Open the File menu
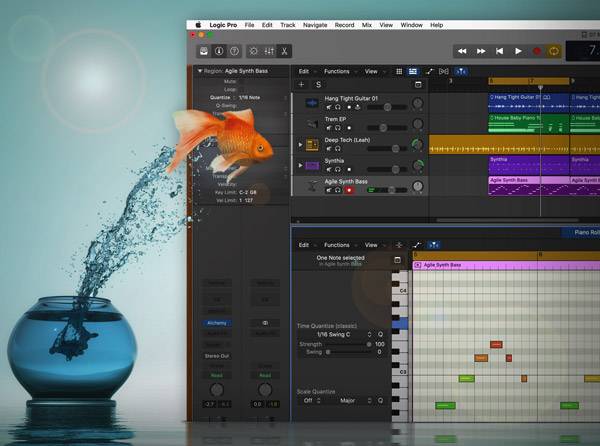Image resolution: width=600 pixels, height=446 pixels. pyautogui.click(x=249, y=25)
